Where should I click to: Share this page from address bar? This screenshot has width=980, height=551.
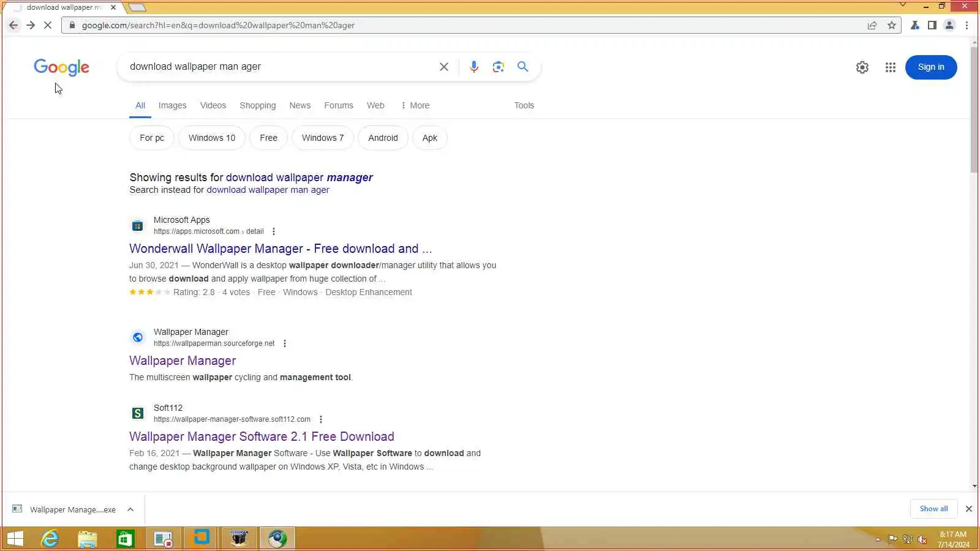click(x=872, y=25)
